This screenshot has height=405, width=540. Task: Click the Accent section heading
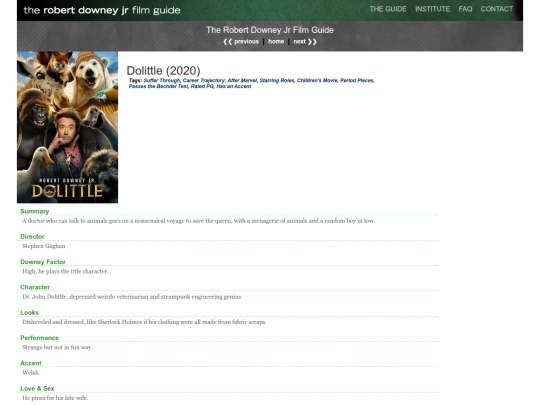(x=31, y=363)
